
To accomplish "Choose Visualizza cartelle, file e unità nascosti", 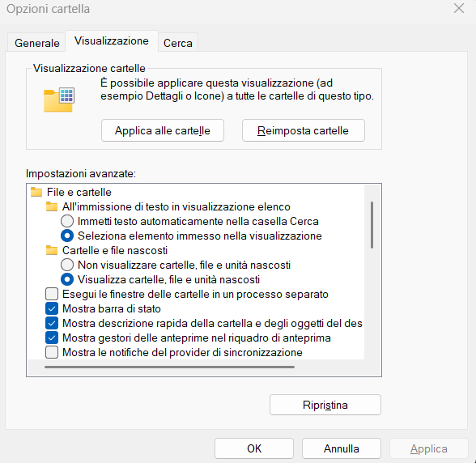I will [67, 279].
